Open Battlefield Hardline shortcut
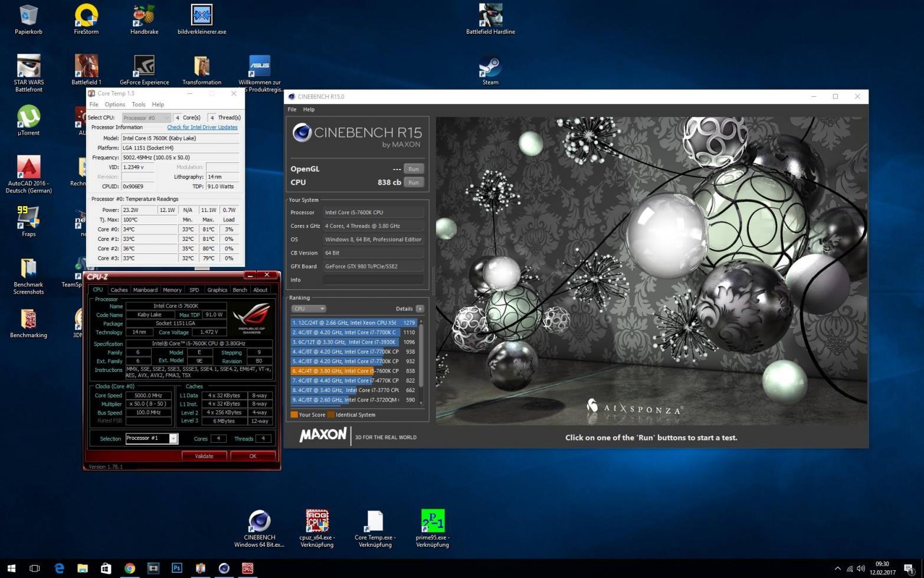Image resolution: width=924 pixels, height=578 pixels. [x=490, y=19]
